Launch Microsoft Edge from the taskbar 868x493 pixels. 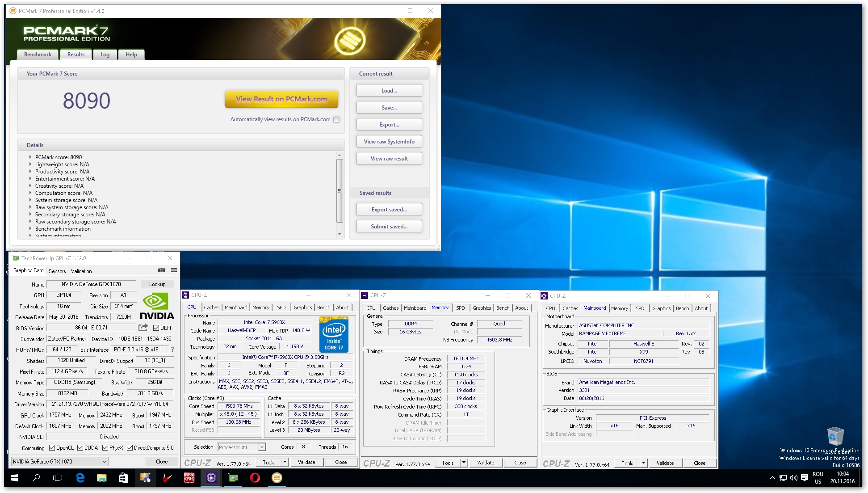pyautogui.click(x=80, y=478)
